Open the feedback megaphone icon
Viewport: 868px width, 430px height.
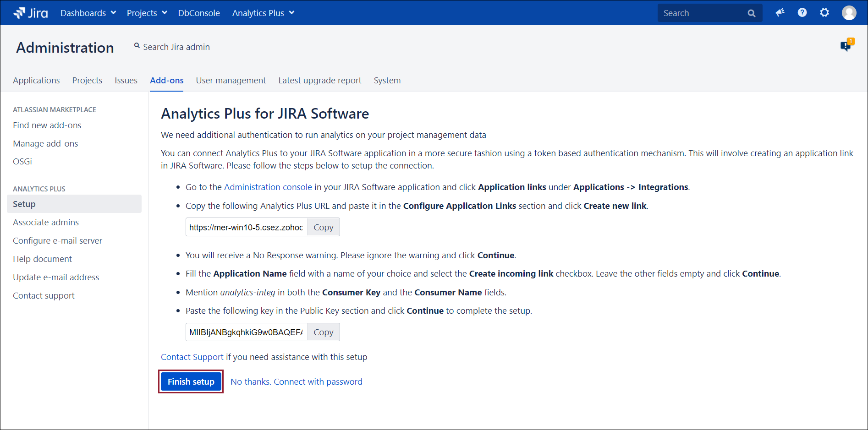click(780, 13)
